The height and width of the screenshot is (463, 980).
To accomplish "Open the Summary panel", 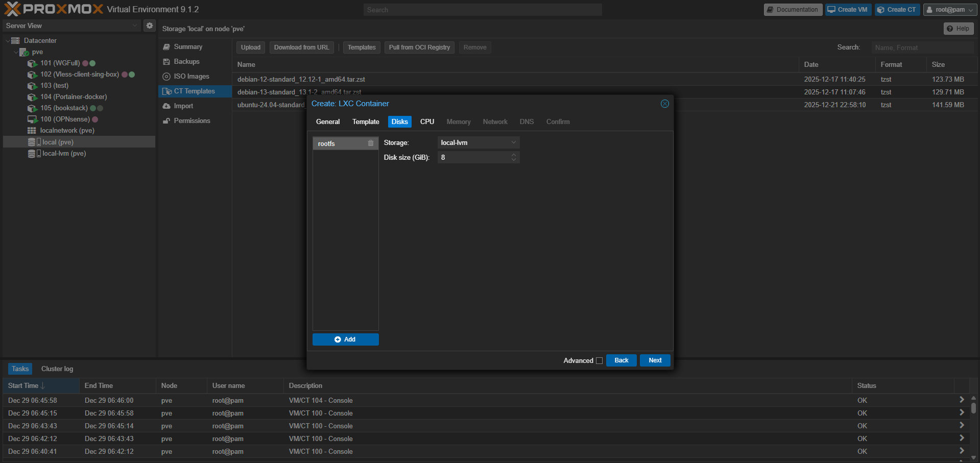I will point(188,46).
